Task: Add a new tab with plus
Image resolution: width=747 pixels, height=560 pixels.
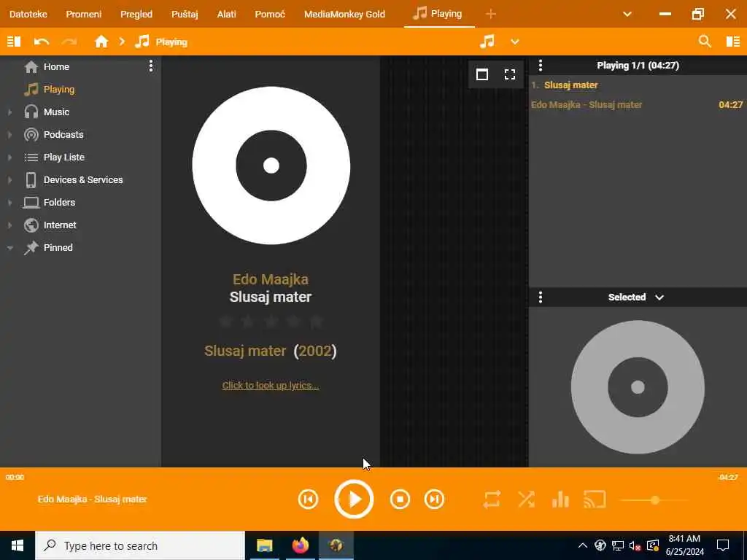Action: (491, 15)
